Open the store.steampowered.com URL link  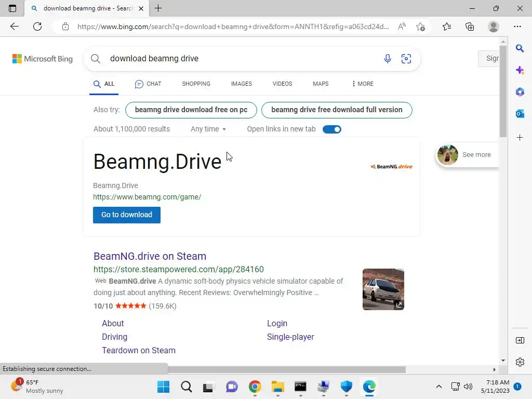point(179,270)
